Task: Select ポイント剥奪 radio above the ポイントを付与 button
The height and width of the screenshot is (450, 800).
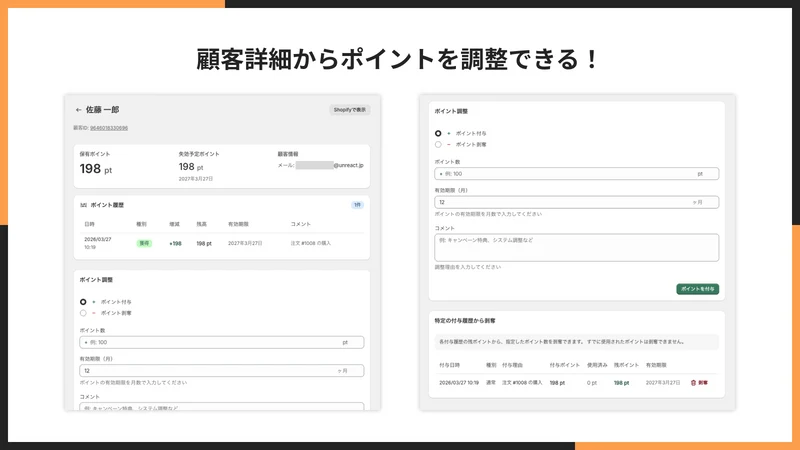Action: click(x=438, y=144)
